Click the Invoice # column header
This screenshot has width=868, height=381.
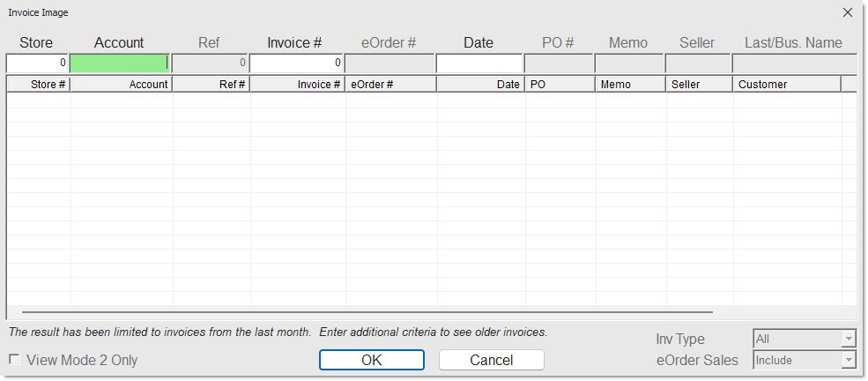[298, 85]
